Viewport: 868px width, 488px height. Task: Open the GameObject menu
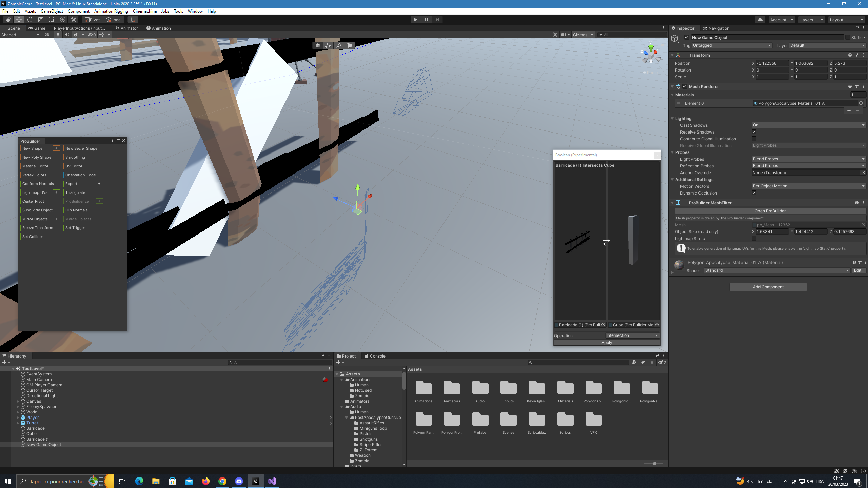coord(52,11)
